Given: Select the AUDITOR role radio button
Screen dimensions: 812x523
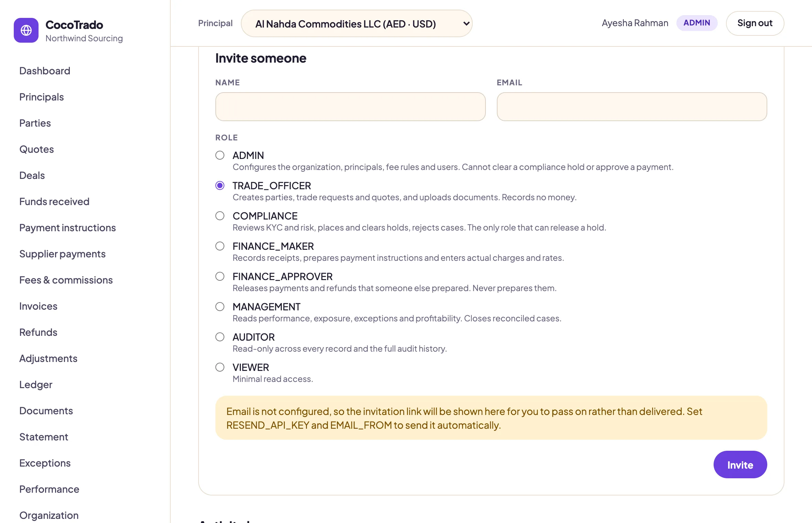Looking at the screenshot, I should tap(220, 337).
